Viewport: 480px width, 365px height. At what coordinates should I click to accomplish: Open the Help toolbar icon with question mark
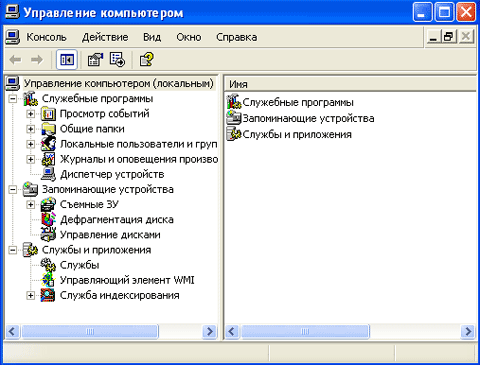click(x=147, y=60)
